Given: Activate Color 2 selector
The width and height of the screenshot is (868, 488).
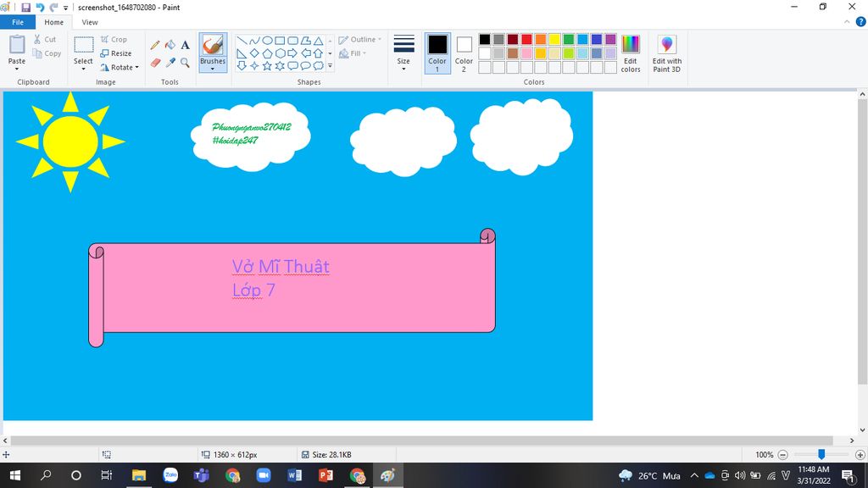Looking at the screenshot, I should click(464, 53).
